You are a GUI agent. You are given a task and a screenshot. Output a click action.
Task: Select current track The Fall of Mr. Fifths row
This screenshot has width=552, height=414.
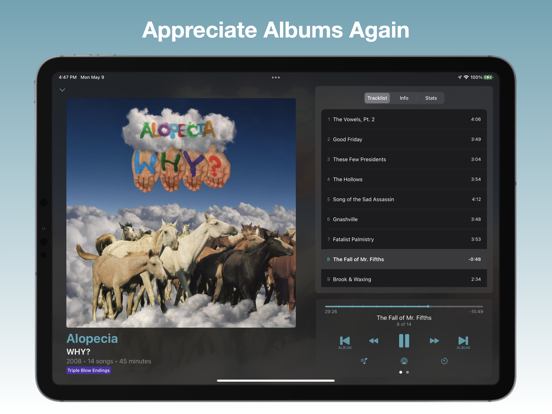(x=404, y=259)
